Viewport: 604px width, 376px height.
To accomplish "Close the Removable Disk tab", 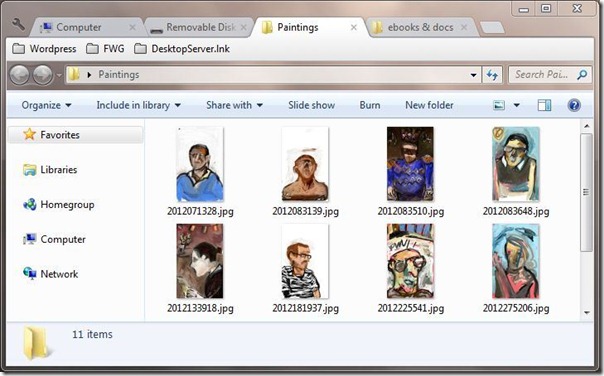I will pyautogui.click(x=243, y=27).
